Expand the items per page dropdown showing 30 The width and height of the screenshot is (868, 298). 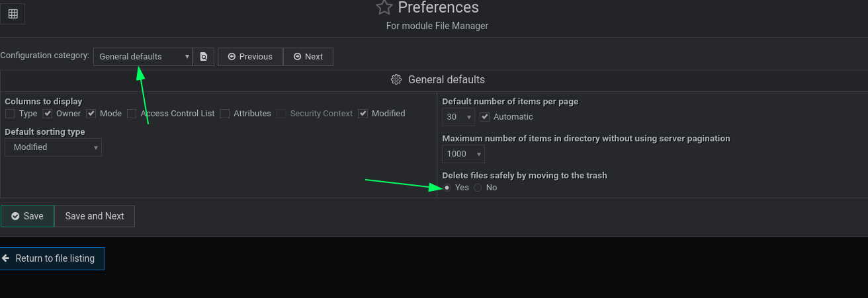click(458, 117)
